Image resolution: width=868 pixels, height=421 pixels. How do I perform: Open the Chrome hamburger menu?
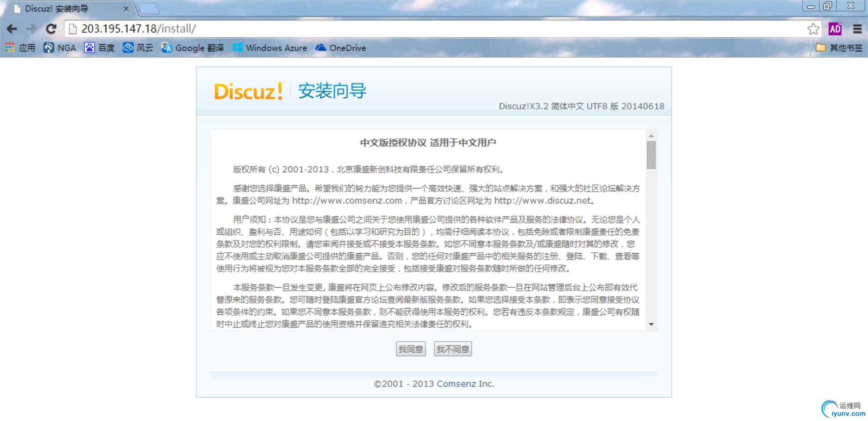tap(857, 29)
